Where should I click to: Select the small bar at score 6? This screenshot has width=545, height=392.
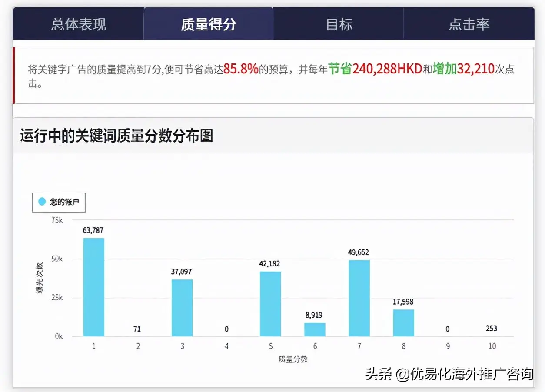pyautogui.click(x=315, y=329)
